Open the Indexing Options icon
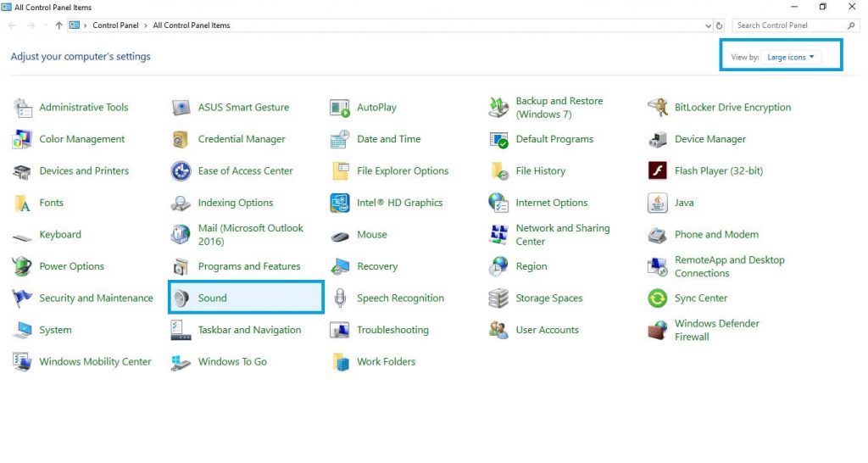Viewport: 868px width, 463px height. click(181, 204)
